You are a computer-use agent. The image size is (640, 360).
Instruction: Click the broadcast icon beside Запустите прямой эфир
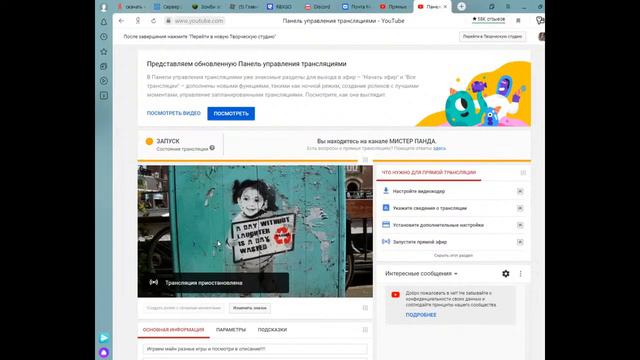point(386,242)
